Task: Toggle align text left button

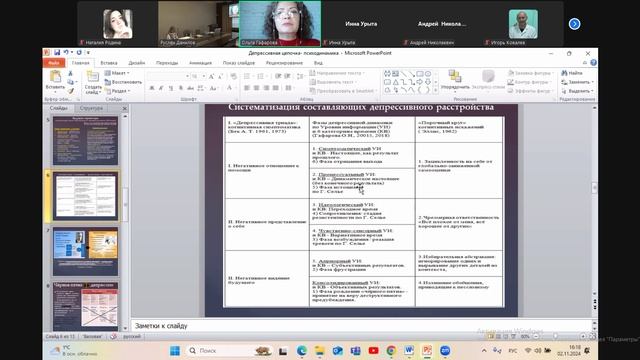Action: 247,88
